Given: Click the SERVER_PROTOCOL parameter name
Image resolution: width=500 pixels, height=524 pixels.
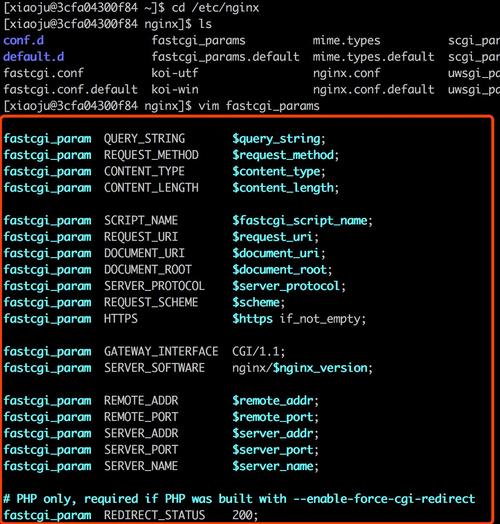Looking at the screenshot, I should click(x=154, y=286).
